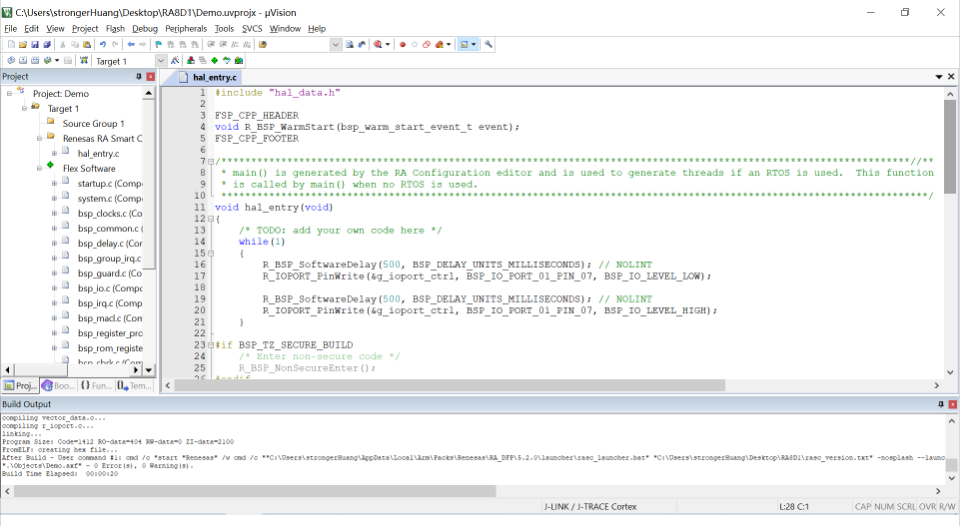Fold the comment block at line 7

point(211,162)
